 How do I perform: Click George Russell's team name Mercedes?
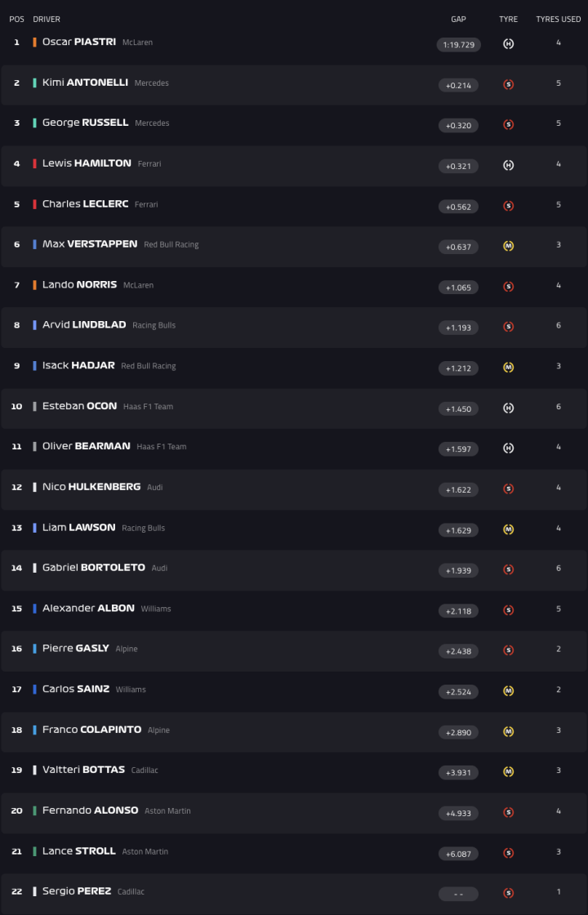coord(155,123)
